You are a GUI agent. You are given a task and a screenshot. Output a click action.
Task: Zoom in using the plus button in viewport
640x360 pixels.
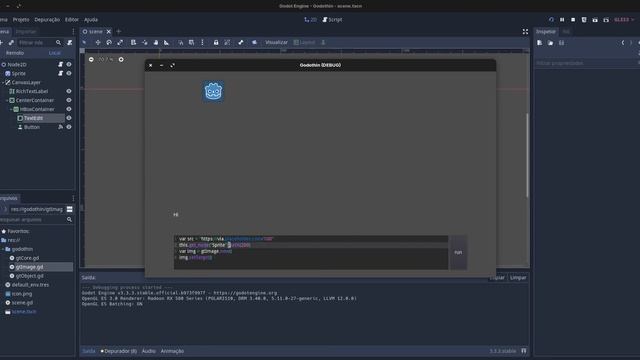tap(121, 60)
